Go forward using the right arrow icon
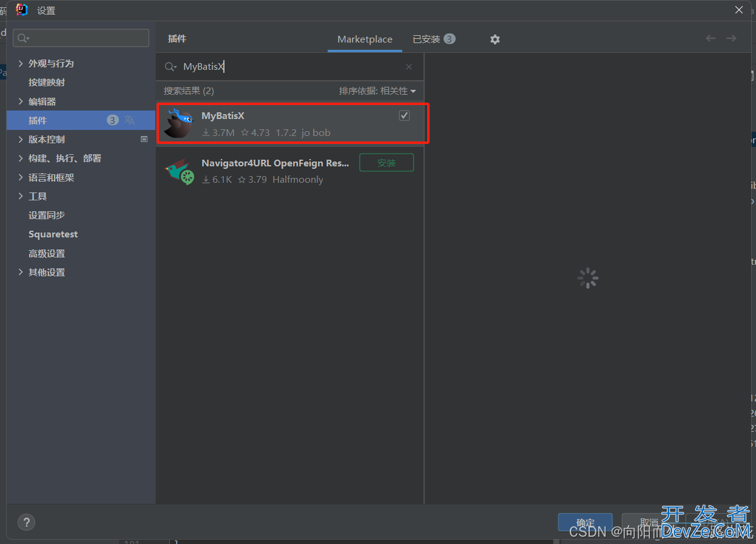756x544 pixels. (x=732, y=39)
